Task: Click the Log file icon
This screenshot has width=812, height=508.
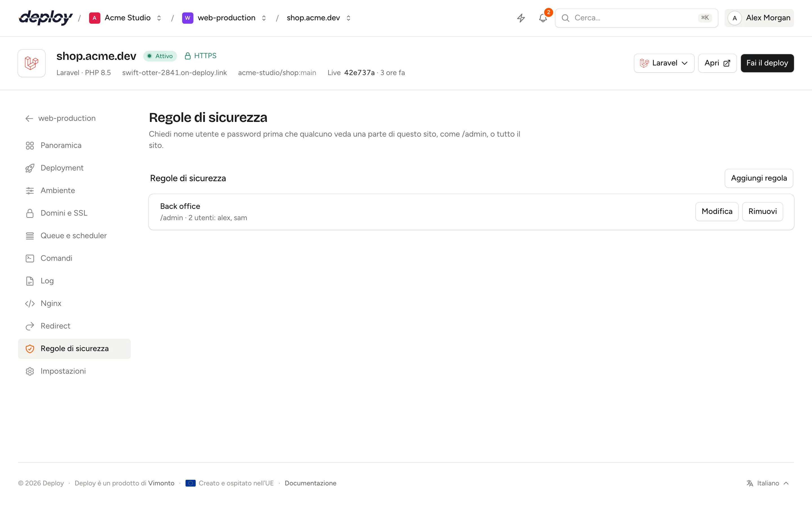Action: tap(30, 281)
